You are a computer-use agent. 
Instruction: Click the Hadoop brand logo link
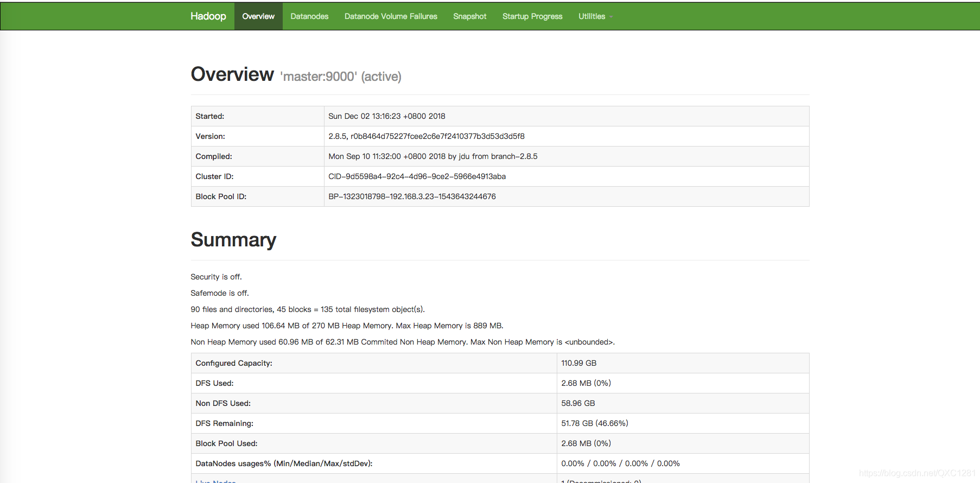(x=208, y=16)
